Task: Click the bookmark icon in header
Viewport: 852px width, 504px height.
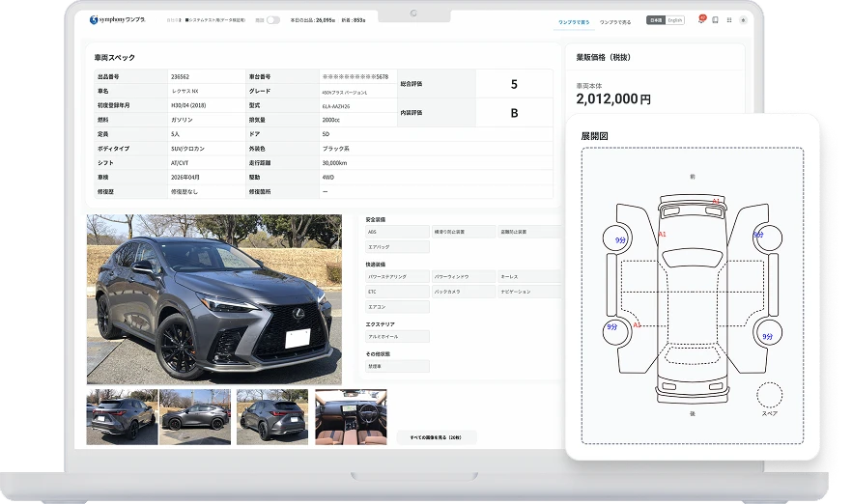Action: 716,20
